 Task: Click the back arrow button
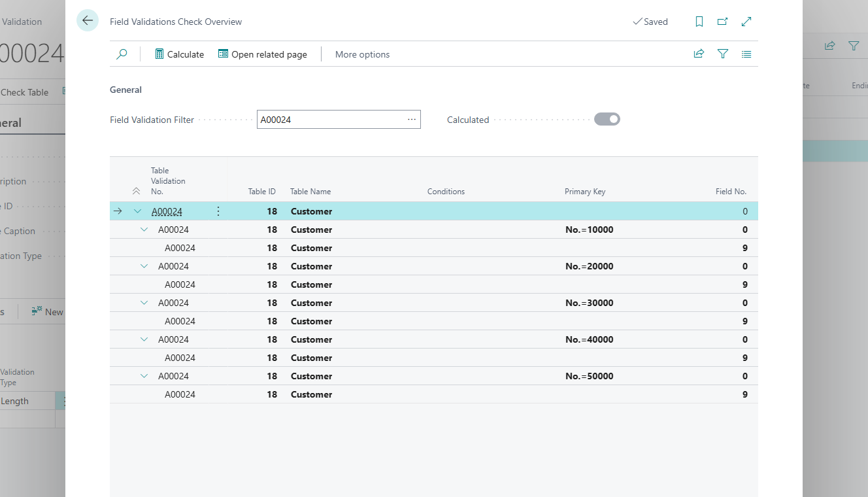pyautogui.click(x=88, y=21)
